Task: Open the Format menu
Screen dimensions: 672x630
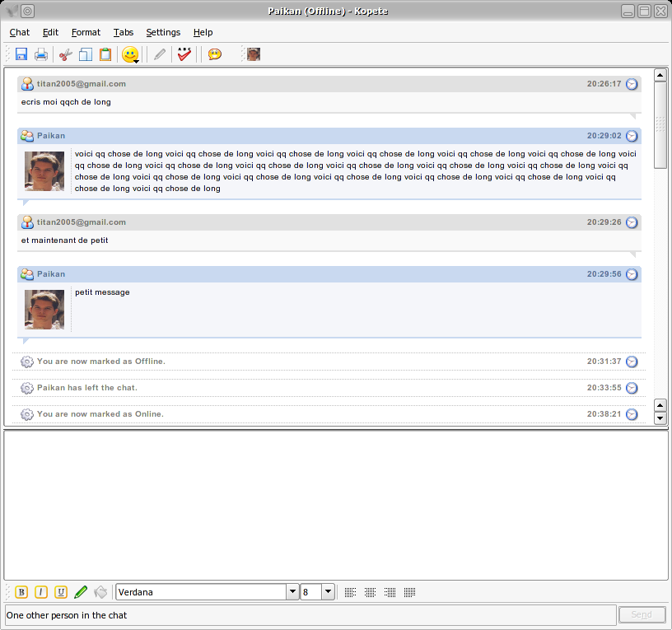Action: [x=86, y=32]
